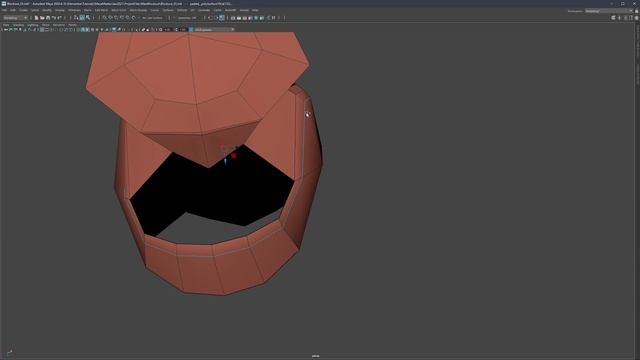The image size is (640, 360).
Task: Start IPR render icon
Action: [244, 18]
